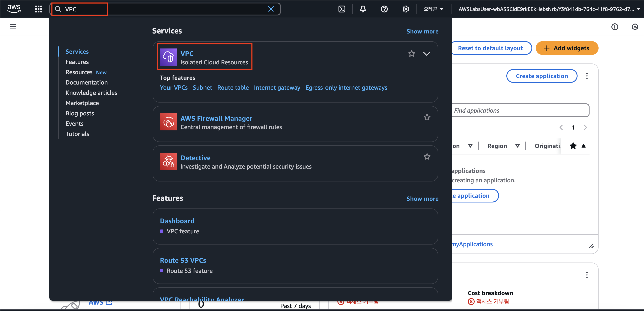Select the Blog posts category filter

coord(80,113)
